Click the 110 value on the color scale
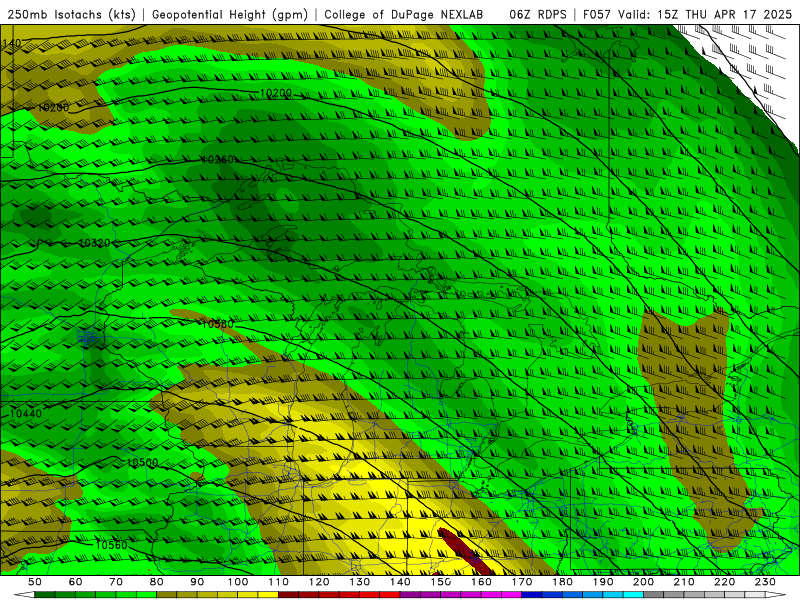This screenshot has height=600, width=800. pyautogui.click(x=279, y=582)
